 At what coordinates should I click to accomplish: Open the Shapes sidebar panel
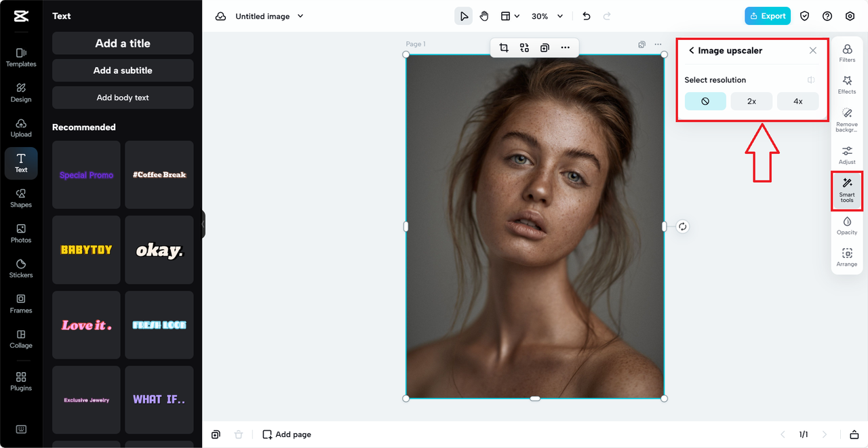click(x=21, y=198)
